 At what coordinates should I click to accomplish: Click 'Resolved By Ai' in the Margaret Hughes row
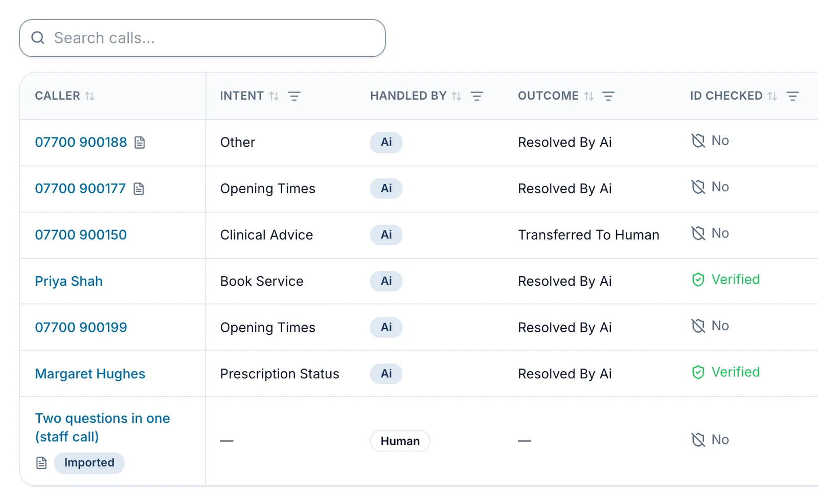[x=565, y=374]
